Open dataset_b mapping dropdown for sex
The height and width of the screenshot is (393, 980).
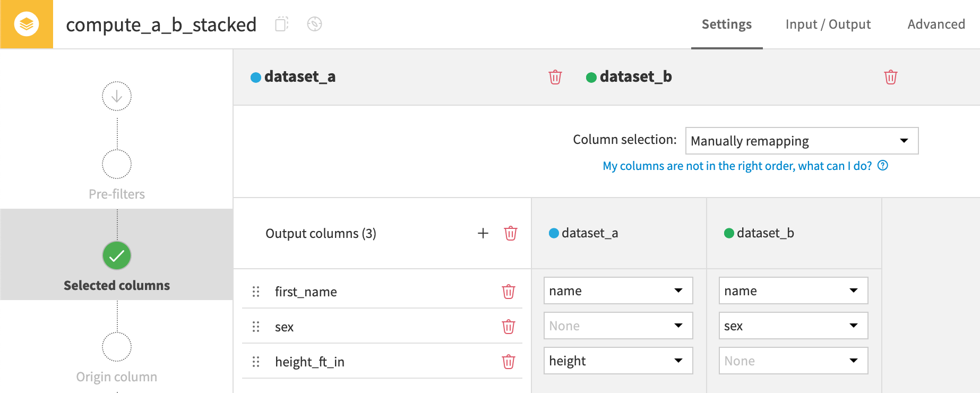[x=794, y=326]
